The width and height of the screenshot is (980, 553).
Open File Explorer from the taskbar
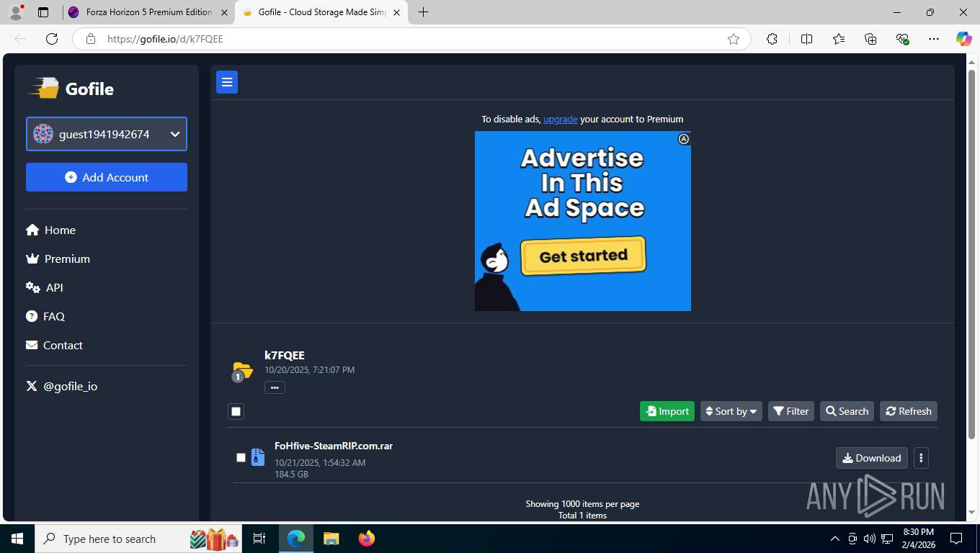coord(331,539)
